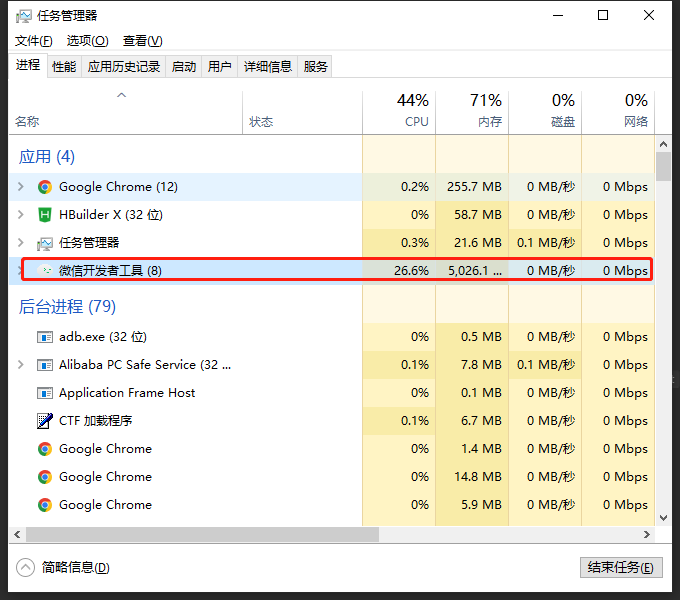The height and width of the screenshot is (600, 680).
Task: Click the 简略信息(D) link text
Action: 75,567
